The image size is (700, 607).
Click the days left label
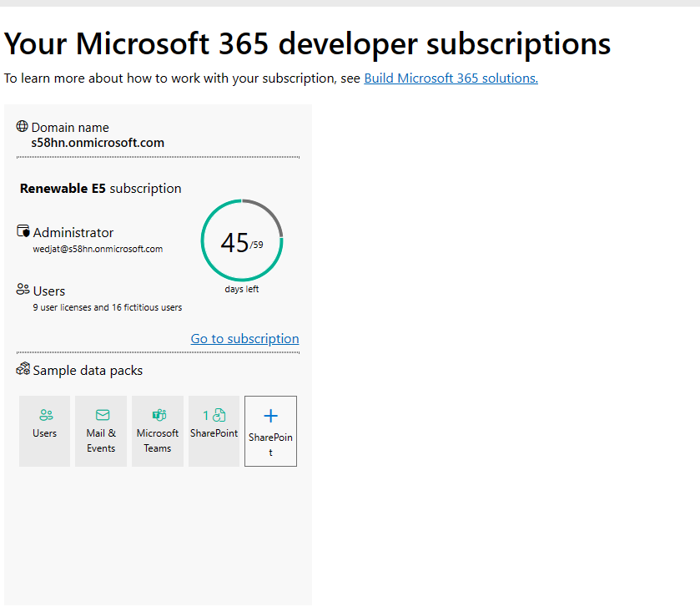pos(241,289)
